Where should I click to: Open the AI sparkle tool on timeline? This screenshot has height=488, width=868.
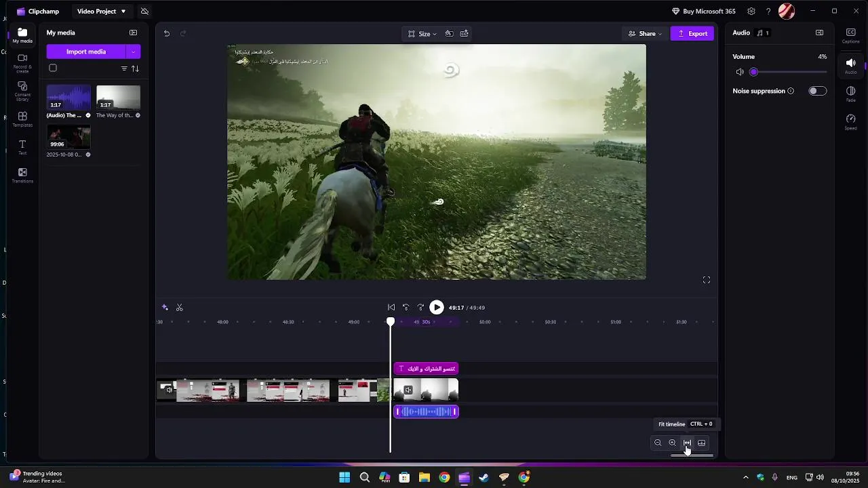[165, 308]
